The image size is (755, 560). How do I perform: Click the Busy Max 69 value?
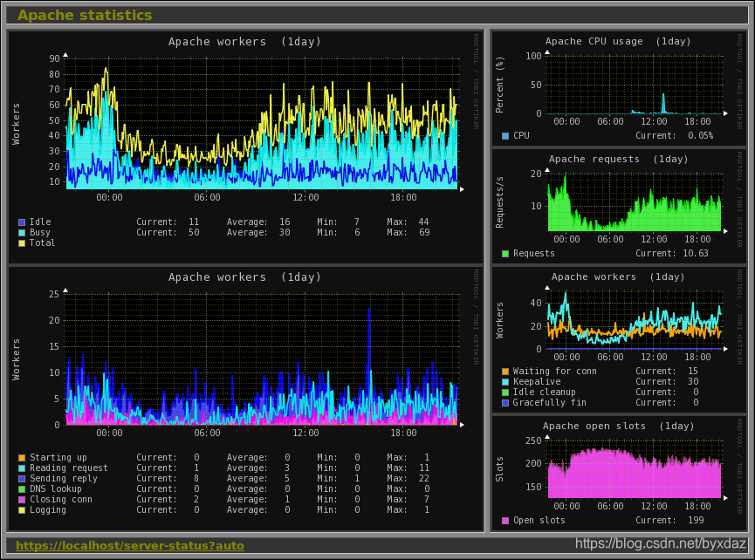pyautogui.click(x=423, y=232)
